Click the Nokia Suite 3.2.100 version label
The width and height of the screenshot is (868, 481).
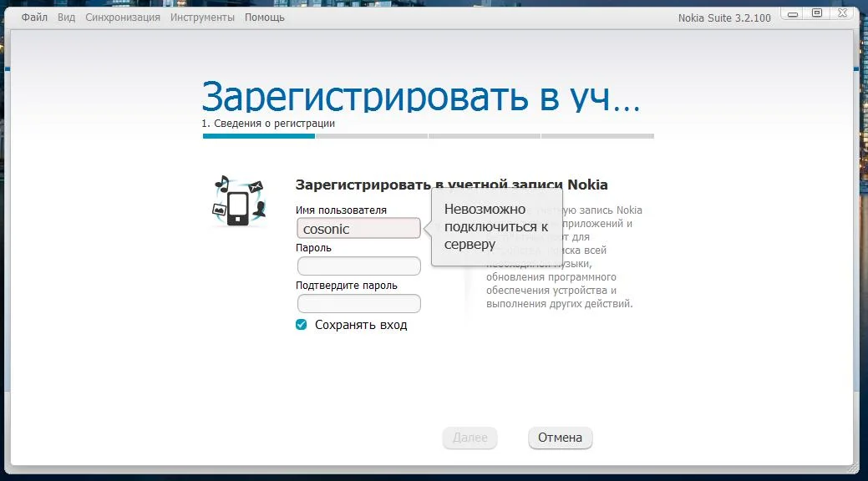pos(724,18)
